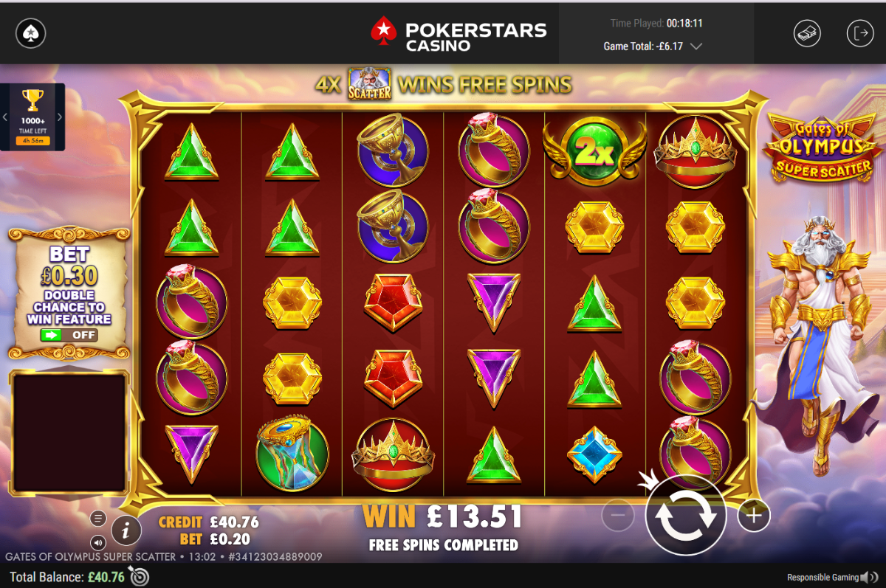Click the spade home icon
Screen dimensions: 886x588
point(31,32)
